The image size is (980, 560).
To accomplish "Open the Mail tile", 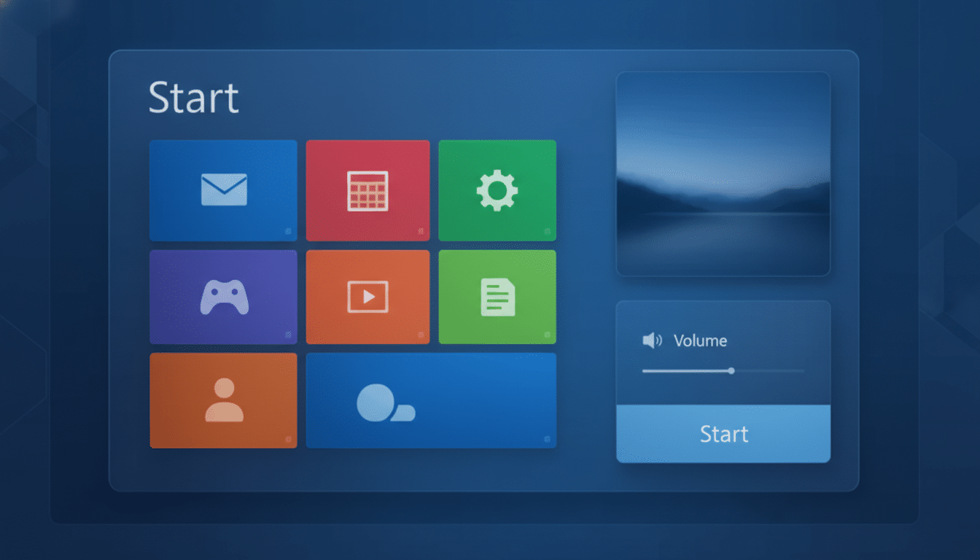I will (223, 190).
